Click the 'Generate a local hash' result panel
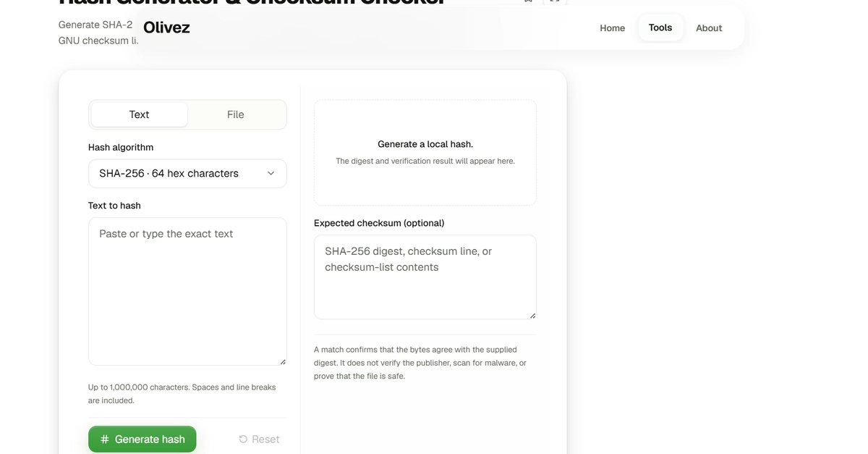The image size is (868, 454). coord(425,153)
